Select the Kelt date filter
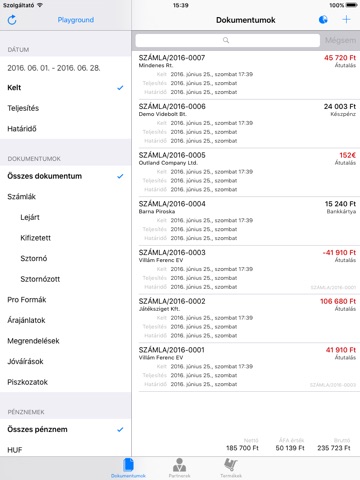The image size is (360, 480). click(x=65, y=88)
